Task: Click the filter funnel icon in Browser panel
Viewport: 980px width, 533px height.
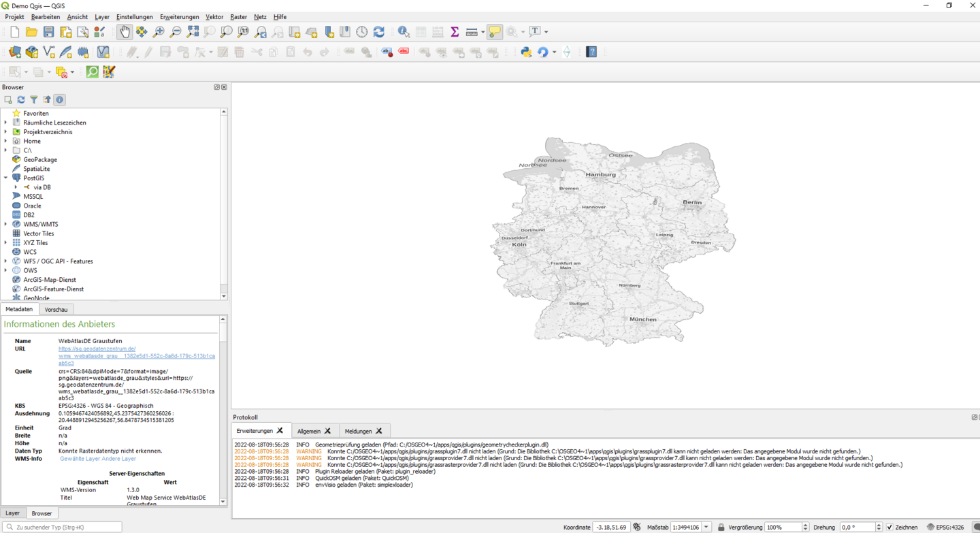Action: point(34,100)
